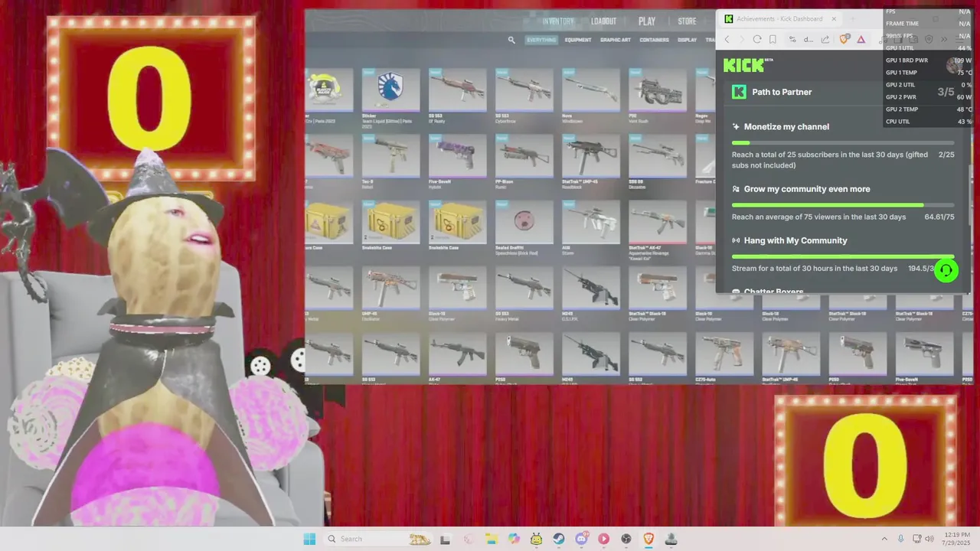The width and height of the screenshot is (980, 551).
Task: Click the Grow my community even more achievement
Action: pyautogui.click(x=807, y=189)
